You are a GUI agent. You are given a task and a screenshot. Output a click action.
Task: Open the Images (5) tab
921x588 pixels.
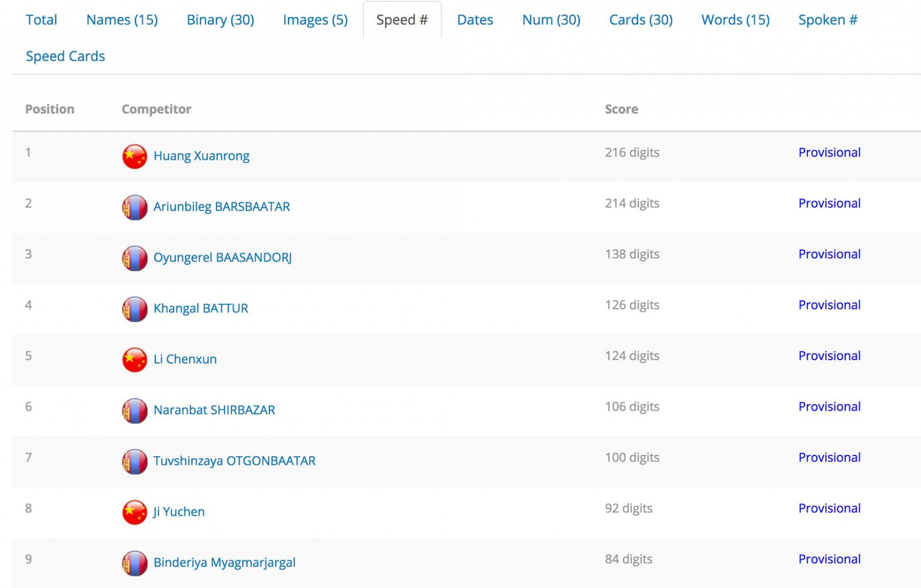[315, 20]
